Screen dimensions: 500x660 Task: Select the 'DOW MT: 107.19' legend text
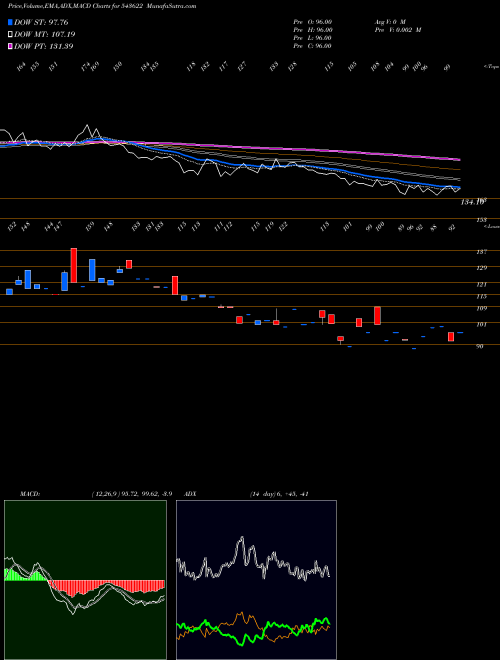(45, 35)
